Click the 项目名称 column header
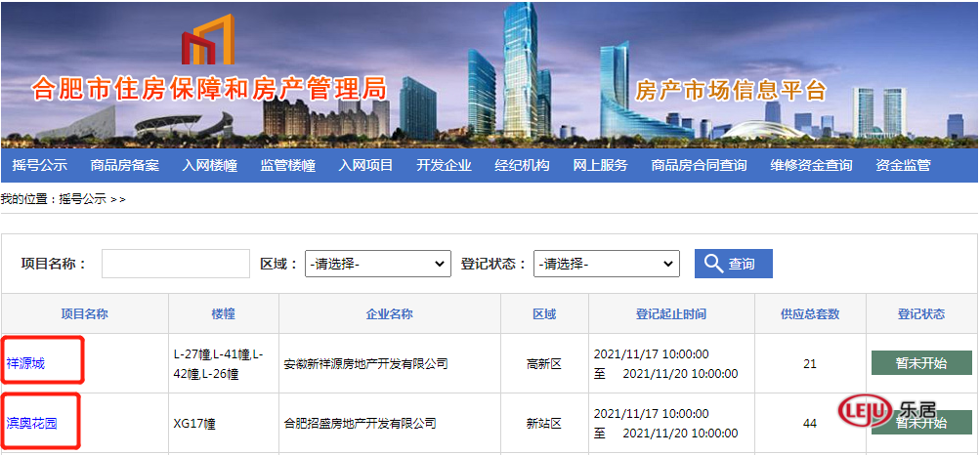 click(x=85, y=314)
